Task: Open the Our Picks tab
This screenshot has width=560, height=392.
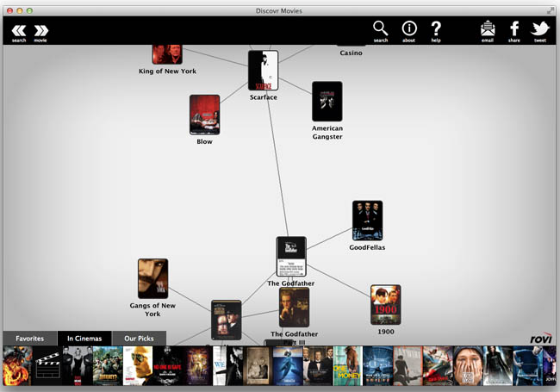Action: click(x=139, y=339)
